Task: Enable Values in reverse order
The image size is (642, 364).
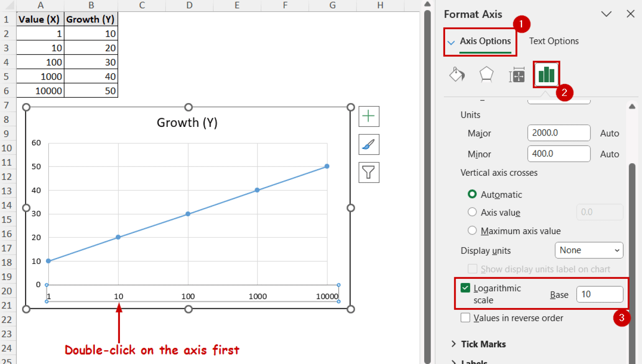Action: [x=465, y=318]
